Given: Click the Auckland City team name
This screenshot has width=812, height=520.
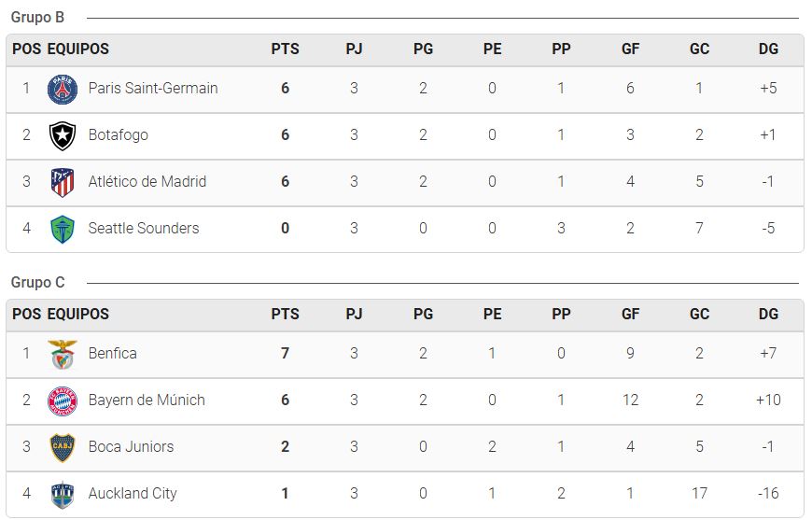Looking at the screenshot, I should point(133,493).
